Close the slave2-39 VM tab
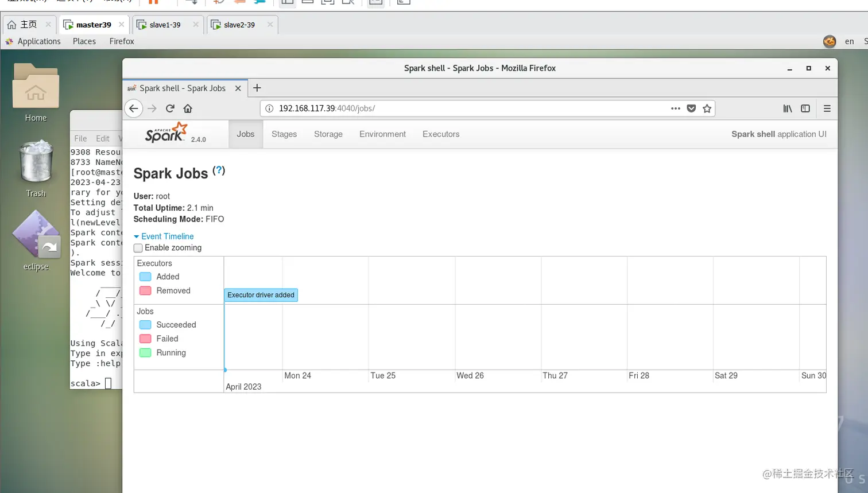868x493 pixels. click(x=270, y=25)
